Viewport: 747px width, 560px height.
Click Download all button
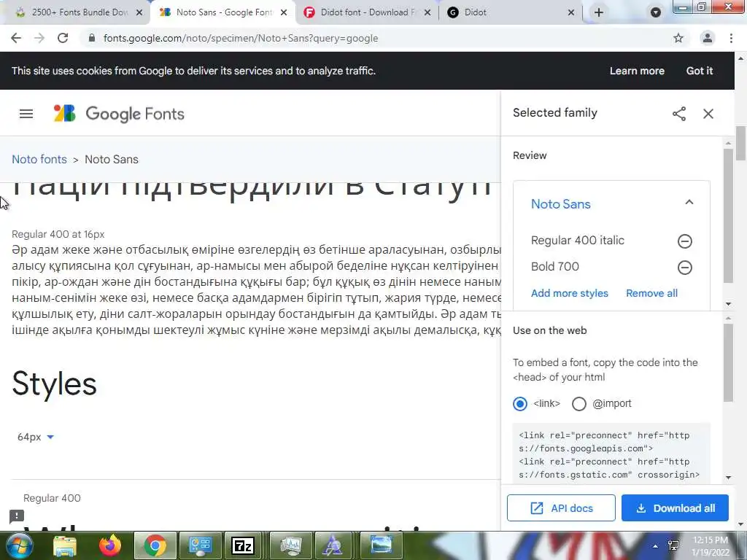coord(675,508)
